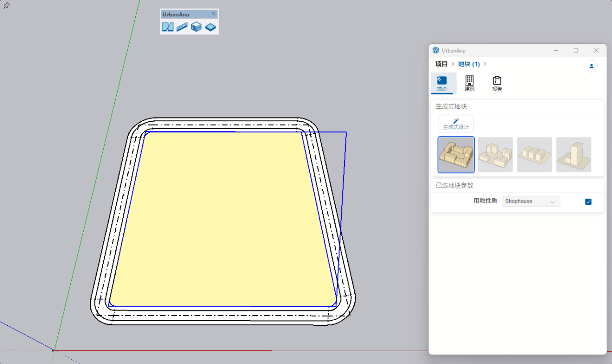The image size is (612, 364).
Task: Click 地块 (1) breadcrumb link
Action: [x=469, y=64]
